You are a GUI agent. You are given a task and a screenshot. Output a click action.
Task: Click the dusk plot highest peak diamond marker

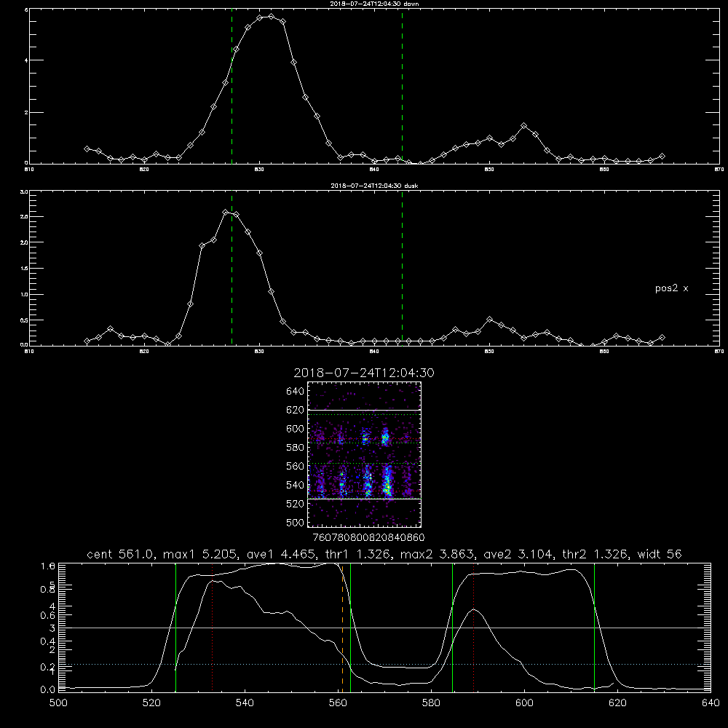225,212
